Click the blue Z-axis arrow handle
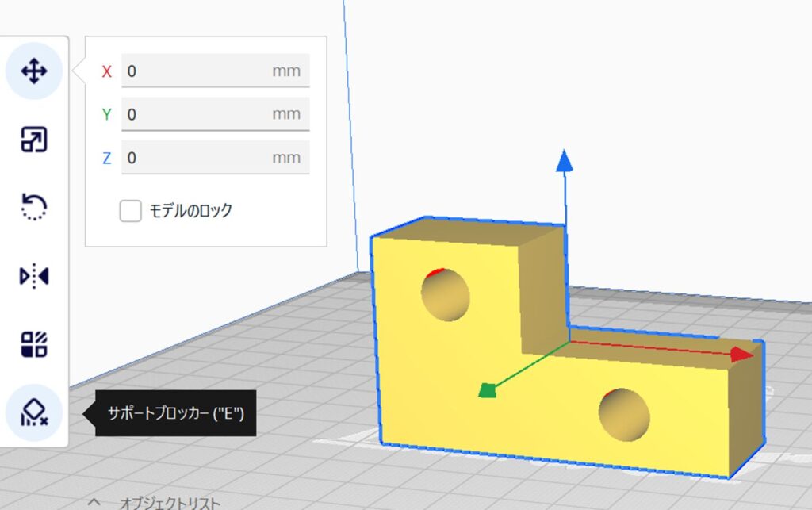The image size is (812, 510). tap(565, 160)
